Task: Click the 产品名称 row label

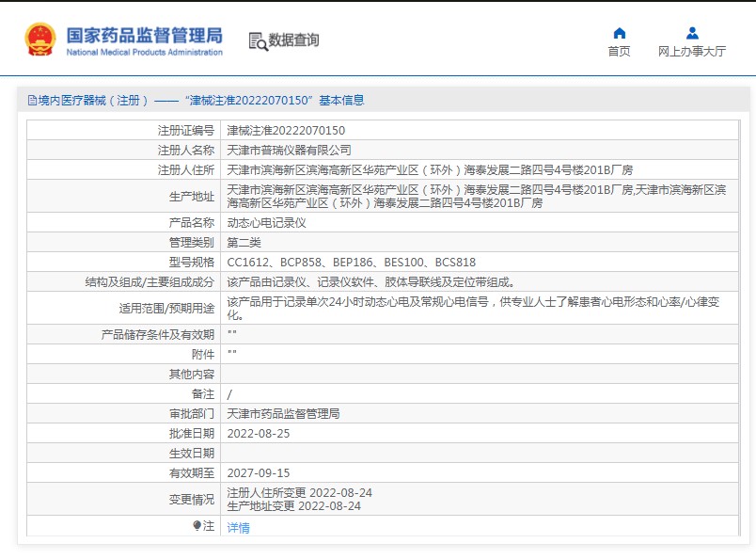Action: (192, 222)
